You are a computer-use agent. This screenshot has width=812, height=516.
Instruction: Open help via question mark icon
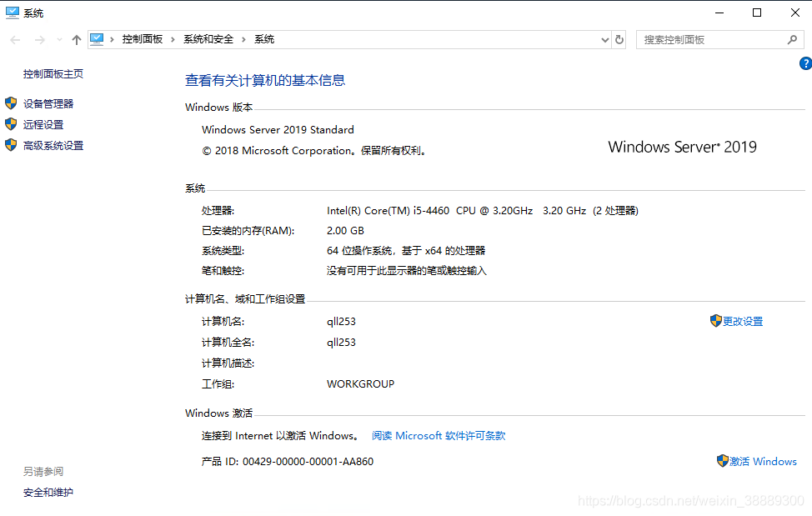coord(805,63)
